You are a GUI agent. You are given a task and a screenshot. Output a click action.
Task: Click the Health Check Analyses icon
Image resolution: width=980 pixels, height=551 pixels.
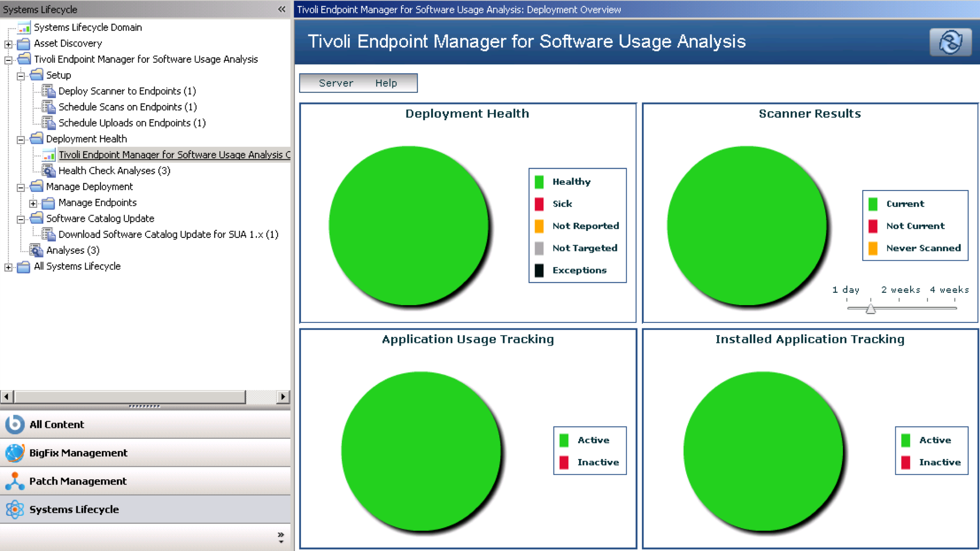click(49, 171)
